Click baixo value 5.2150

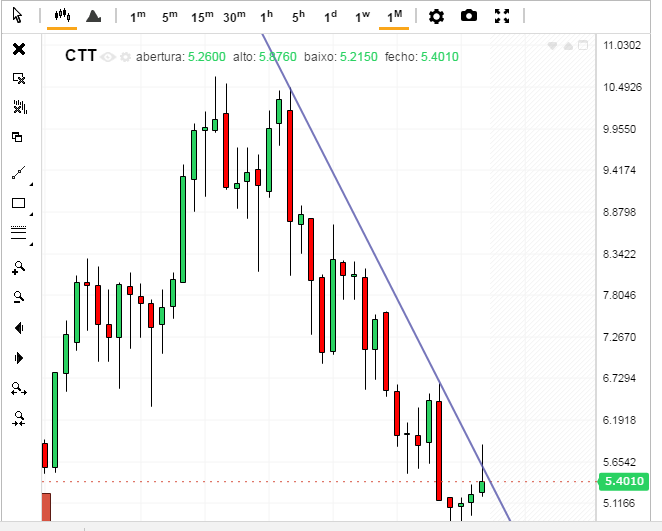(x=358, y=57)
